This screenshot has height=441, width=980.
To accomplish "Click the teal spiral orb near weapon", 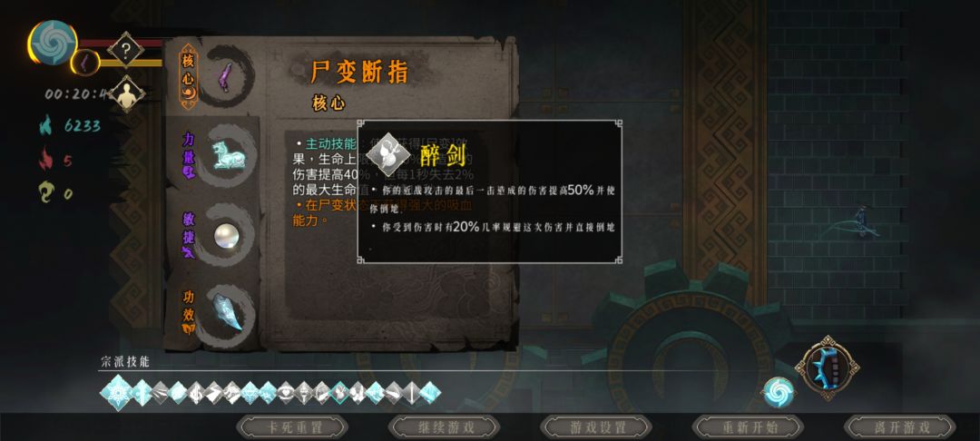I will pyautogui.click(x=779, y=393).
